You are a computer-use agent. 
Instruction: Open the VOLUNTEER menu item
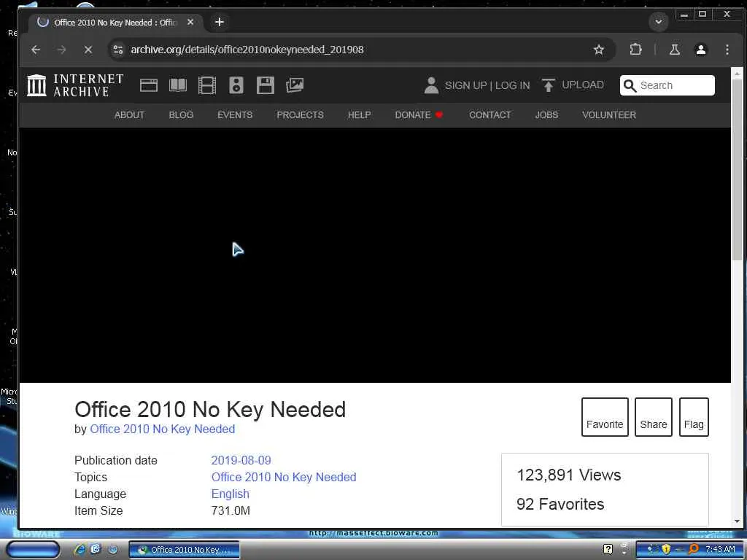click(609, 114)
